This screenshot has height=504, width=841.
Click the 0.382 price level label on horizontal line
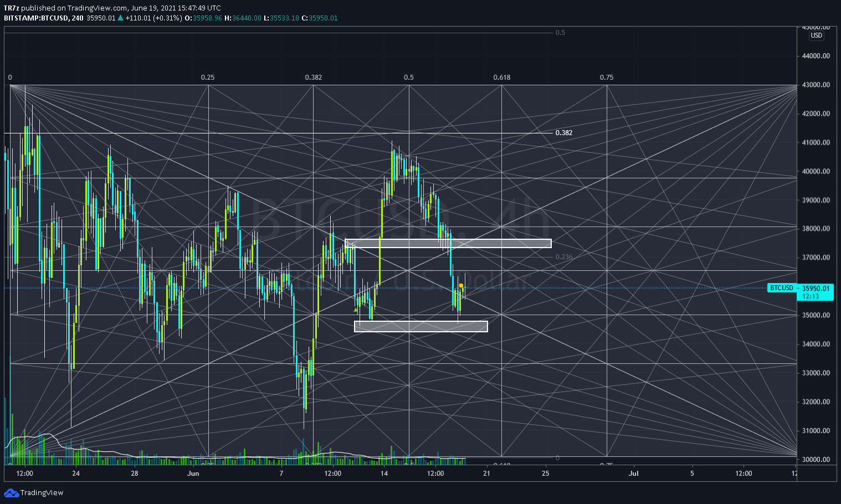pos(564,133)
